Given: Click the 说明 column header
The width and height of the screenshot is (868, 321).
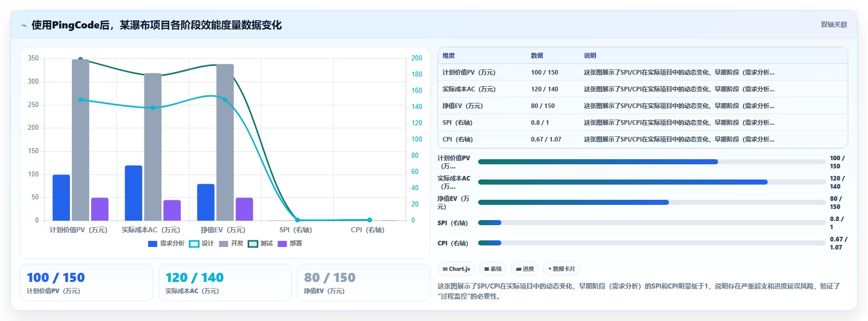Looking at the screenshot, I should (x=590, y=56).
